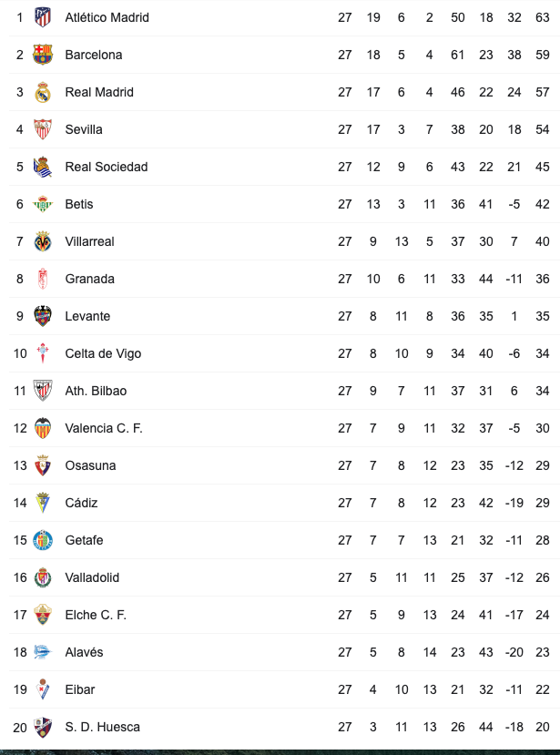Select the Granada club badge

(x=43, y=279)
